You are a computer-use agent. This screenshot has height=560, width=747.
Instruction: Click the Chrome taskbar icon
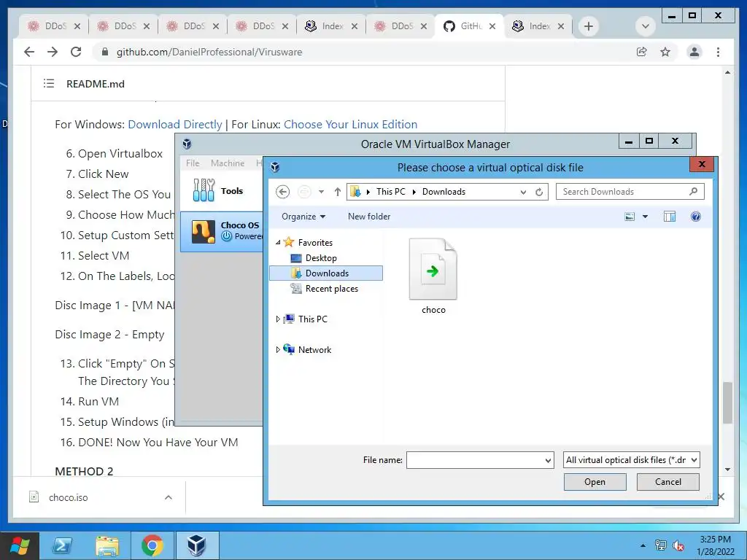pos(152,545)
